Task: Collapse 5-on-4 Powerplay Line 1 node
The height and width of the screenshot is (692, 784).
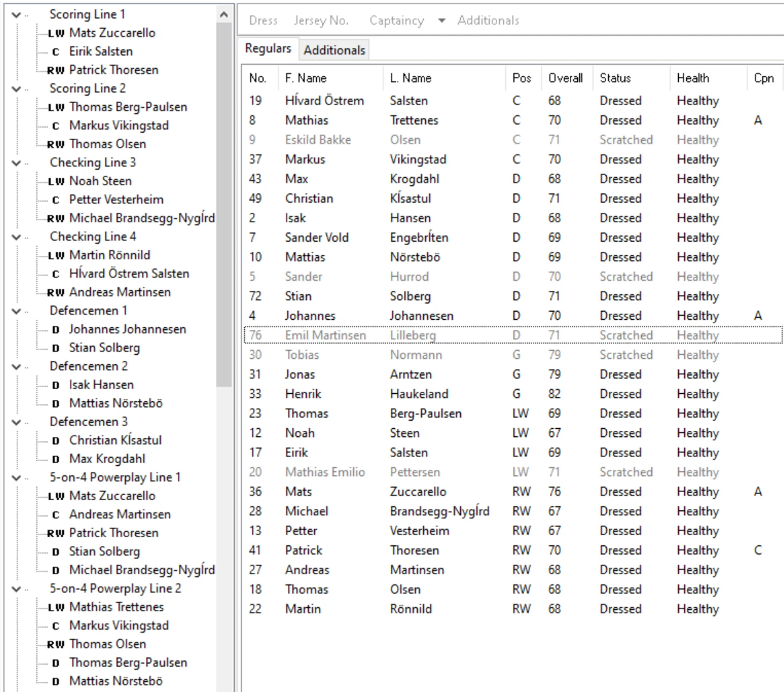Action: [x=17, y=478]
